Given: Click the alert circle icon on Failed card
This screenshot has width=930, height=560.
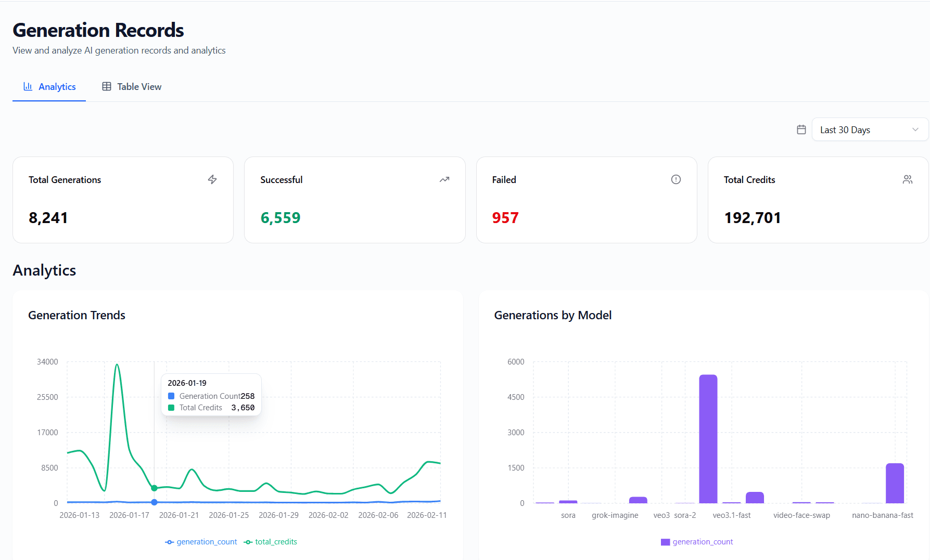Looking at the screenshot, I should click(x=676, y=179).
